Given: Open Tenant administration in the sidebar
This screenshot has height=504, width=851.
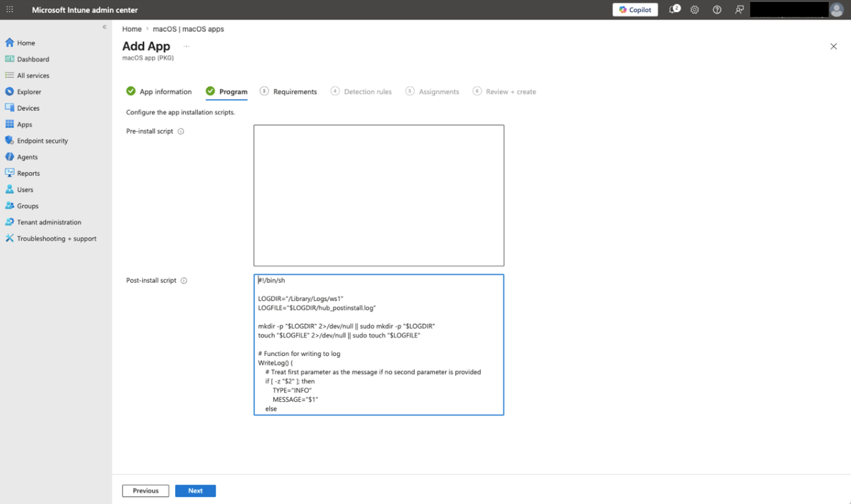Looking at the screenshot, I should click(49, 222).
